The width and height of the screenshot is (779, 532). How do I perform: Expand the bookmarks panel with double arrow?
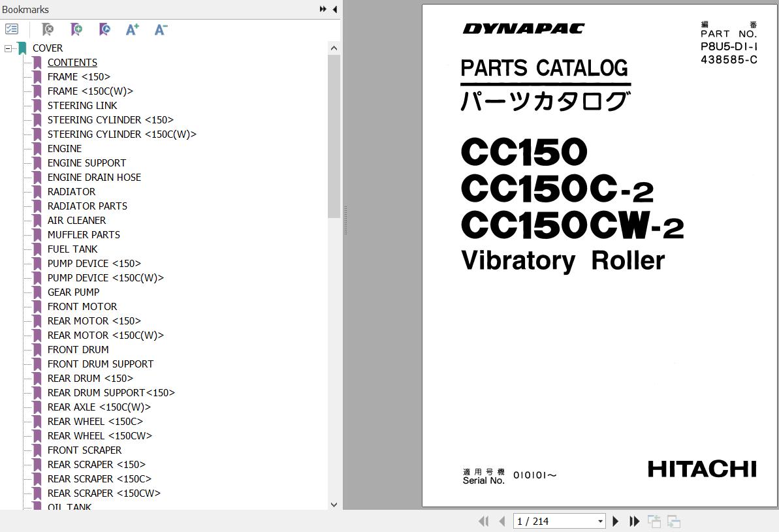pos(323,9)
